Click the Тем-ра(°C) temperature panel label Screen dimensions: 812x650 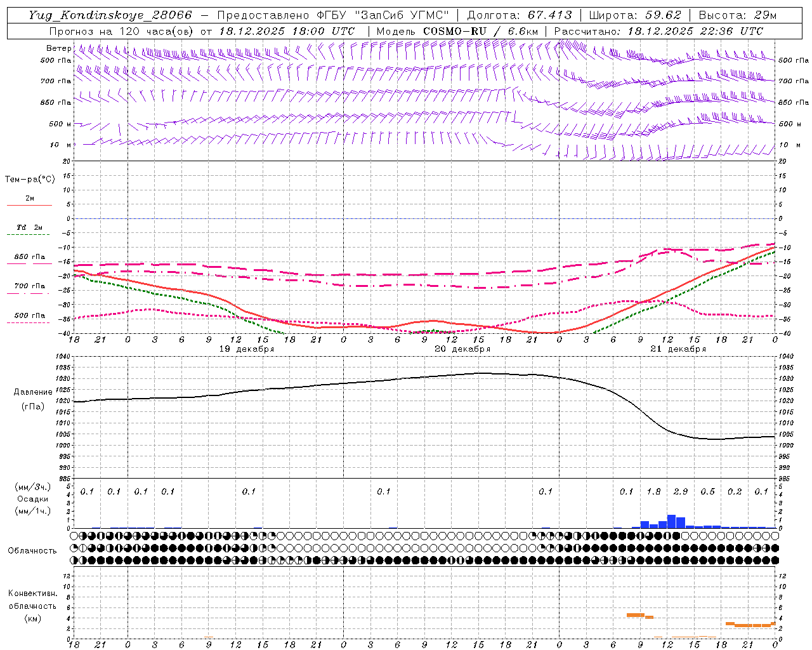(x=30, y=180)
